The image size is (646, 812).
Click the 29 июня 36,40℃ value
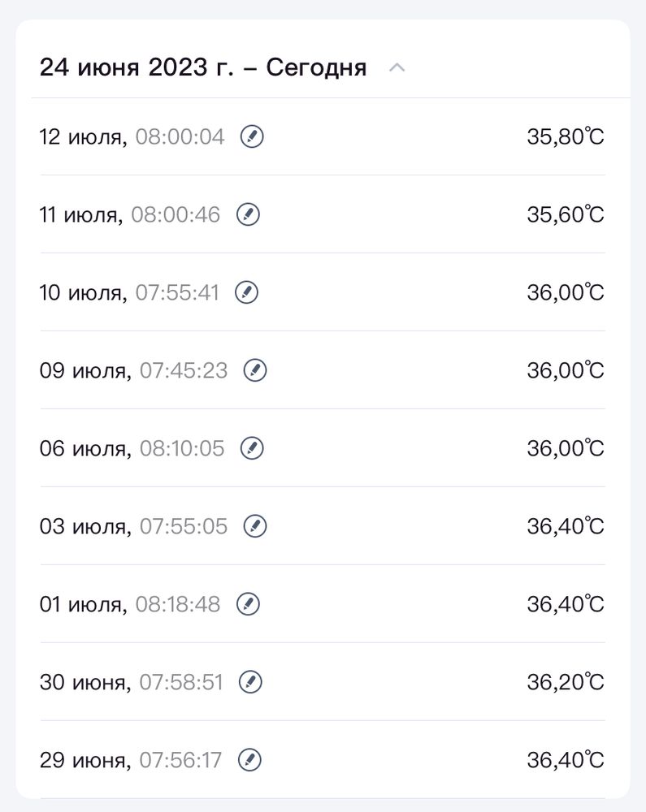click(x=566, y=760)
